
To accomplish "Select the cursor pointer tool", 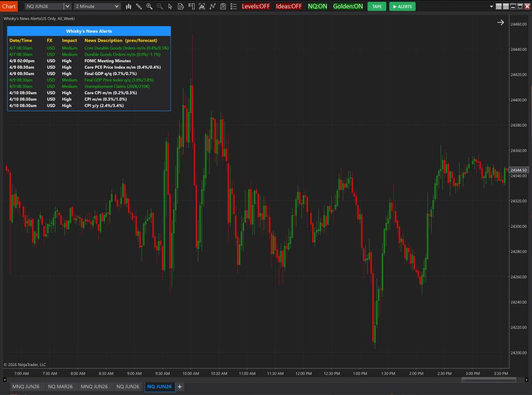I will click(x=170, y=7).
